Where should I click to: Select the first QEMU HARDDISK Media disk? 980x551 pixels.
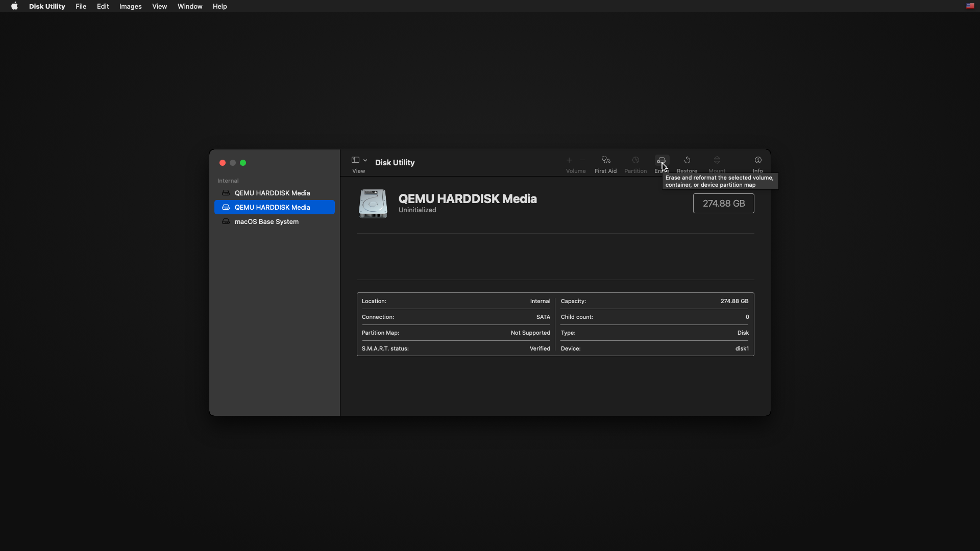tap(272, 193)
